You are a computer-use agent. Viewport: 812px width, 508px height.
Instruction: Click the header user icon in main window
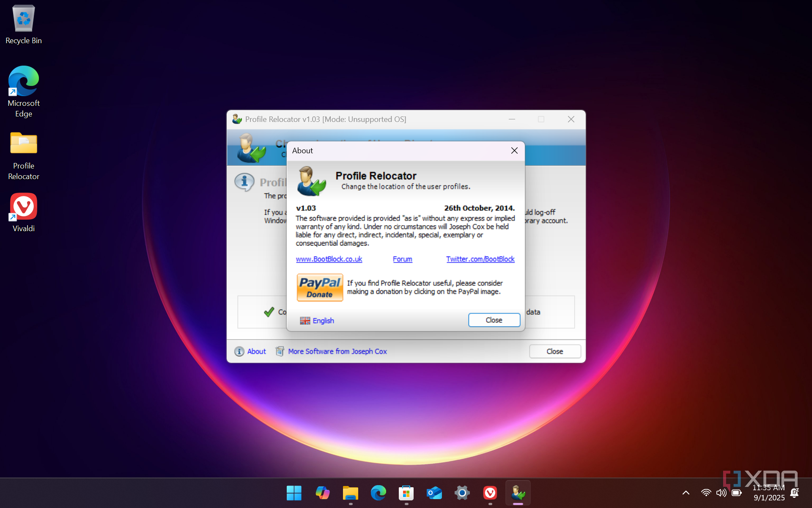tap(251, 148)
